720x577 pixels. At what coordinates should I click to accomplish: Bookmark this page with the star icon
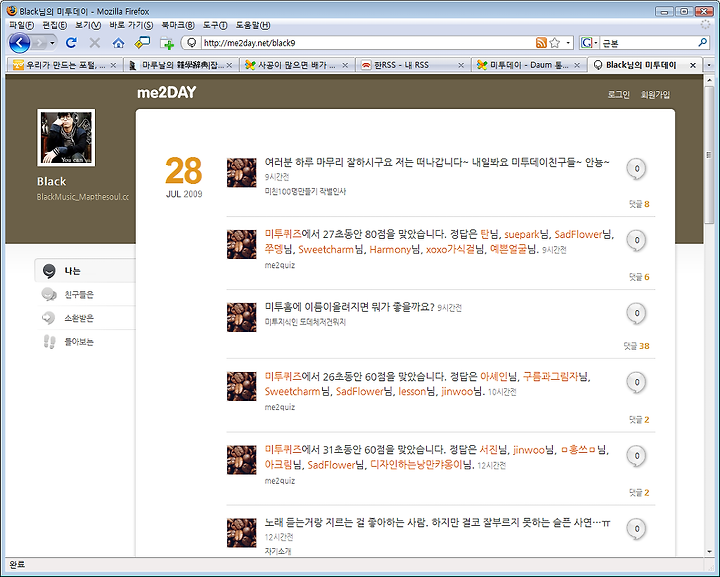click(x=555, y=43)
